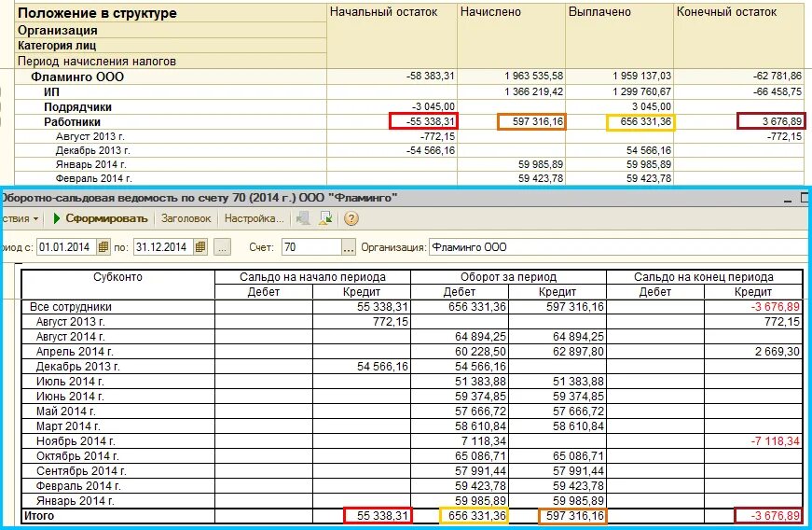Click Итого opening credit 55 338,31
The height and width of the screenshot is (530, 812).
(x=382, y=516)
